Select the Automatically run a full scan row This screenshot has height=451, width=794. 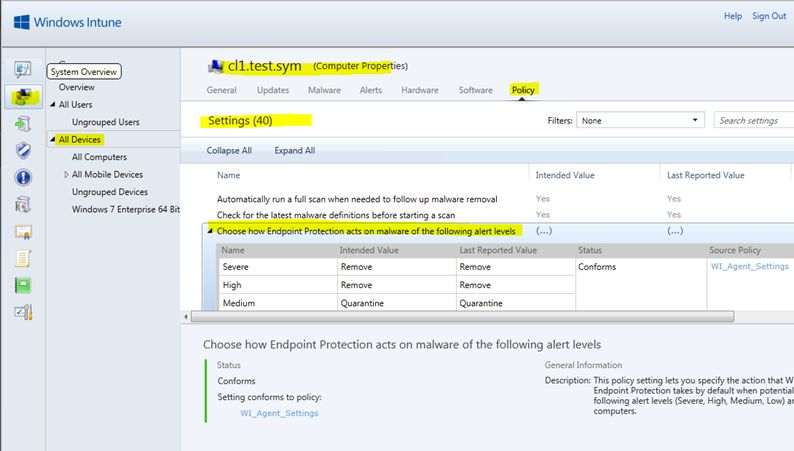(x=357, y=199)
